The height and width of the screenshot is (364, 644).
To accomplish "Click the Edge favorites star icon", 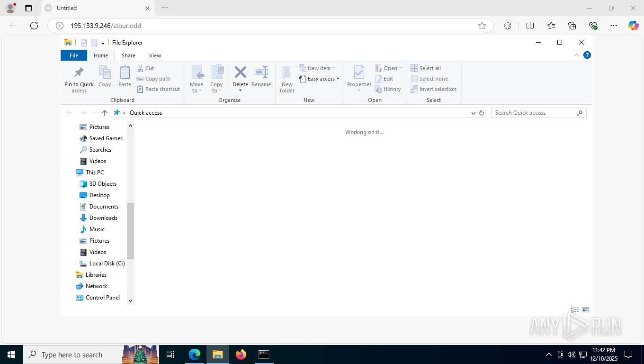I will (482, 26).
